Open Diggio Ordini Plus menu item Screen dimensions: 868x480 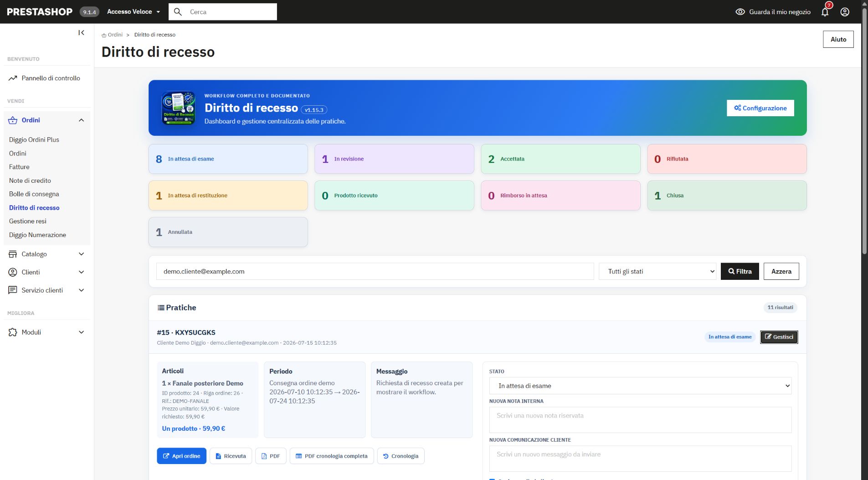click(x=34, y=140)
